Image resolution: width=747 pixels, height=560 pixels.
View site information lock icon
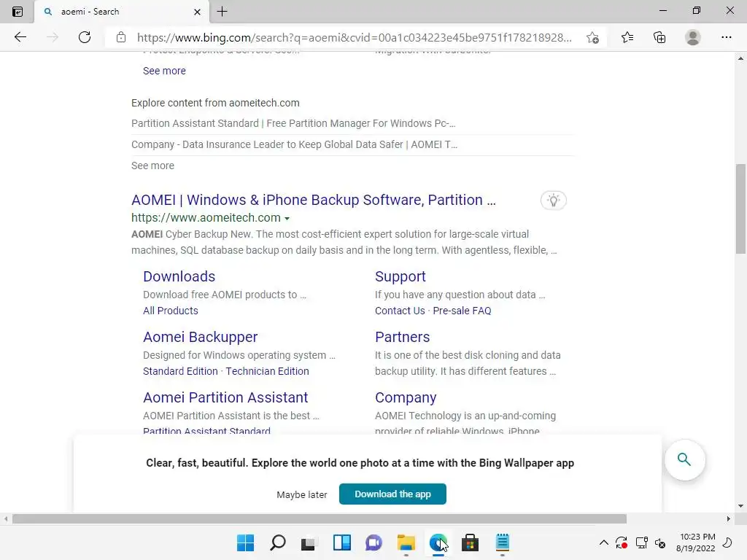pyautogui.click(x=121, y=37)
